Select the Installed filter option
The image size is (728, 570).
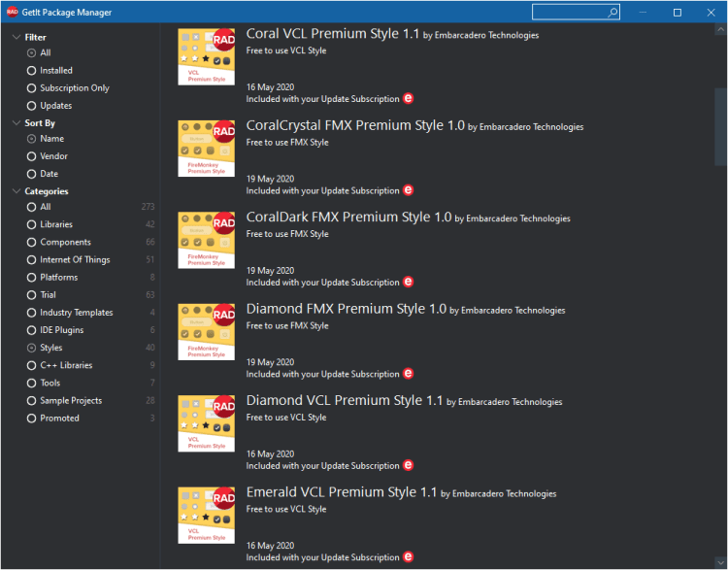coord(50,71)
